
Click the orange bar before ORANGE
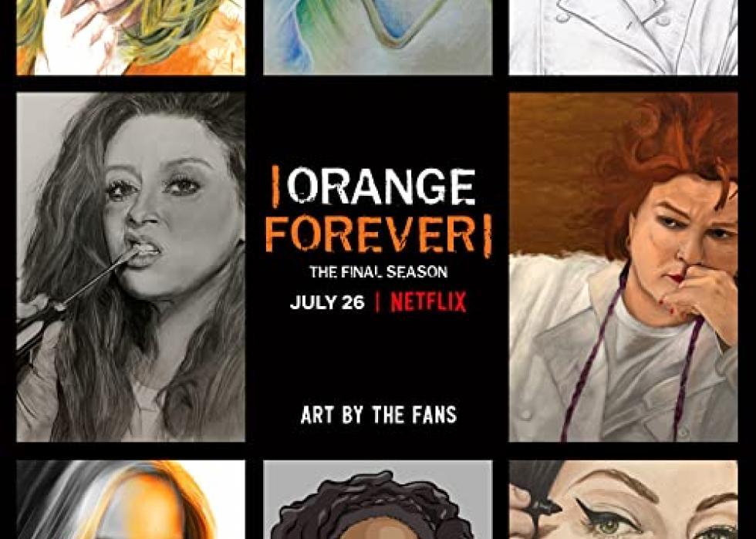coord(276,187)
